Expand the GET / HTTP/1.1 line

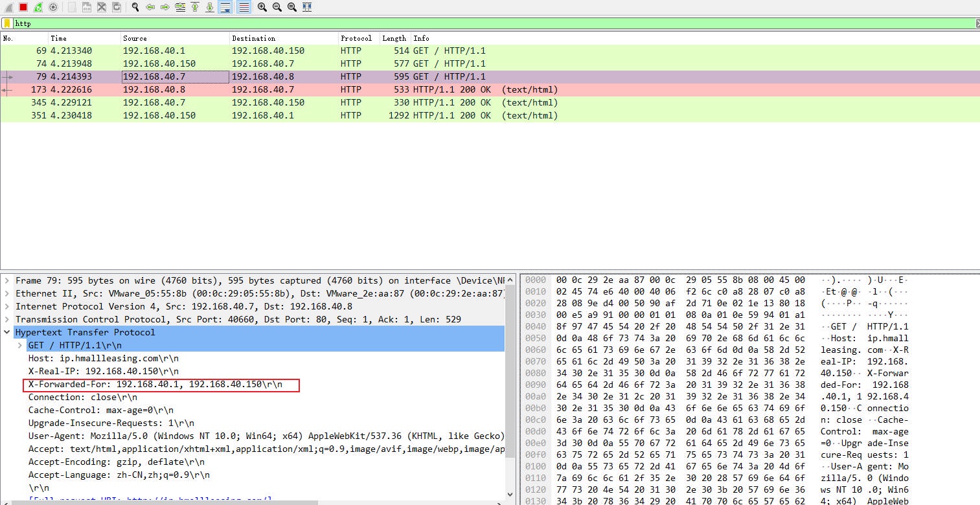click(x=20, y=346)
